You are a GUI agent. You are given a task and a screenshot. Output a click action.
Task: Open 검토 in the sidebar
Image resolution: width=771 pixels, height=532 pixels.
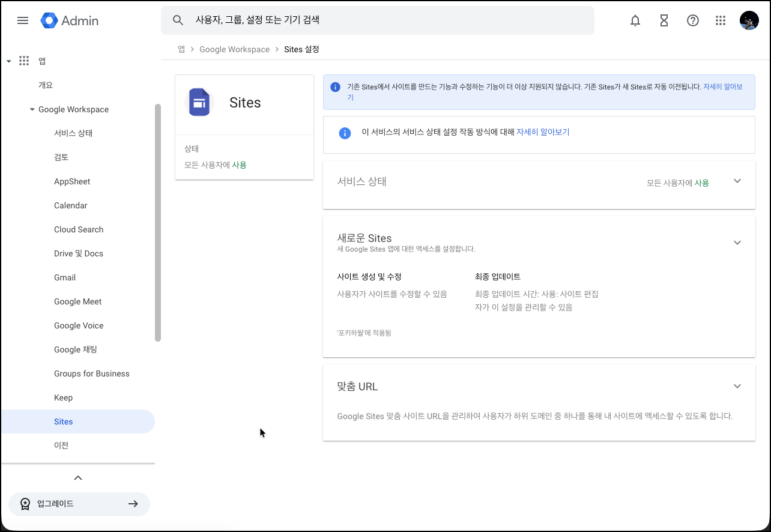coord(61,157)
